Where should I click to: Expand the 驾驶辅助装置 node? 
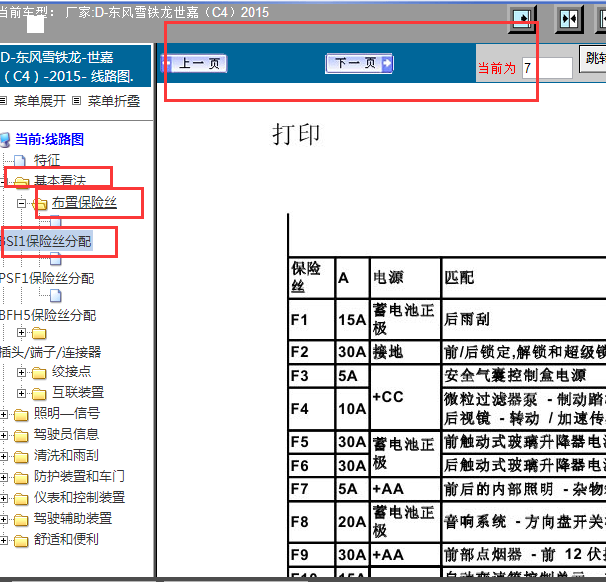3,519
